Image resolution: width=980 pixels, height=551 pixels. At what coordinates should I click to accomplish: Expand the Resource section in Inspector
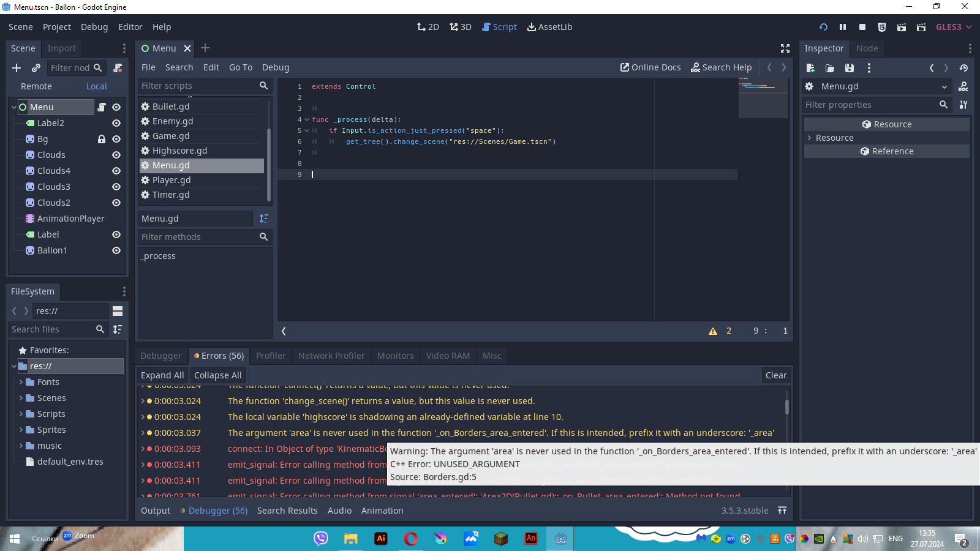tap(810, 138)
